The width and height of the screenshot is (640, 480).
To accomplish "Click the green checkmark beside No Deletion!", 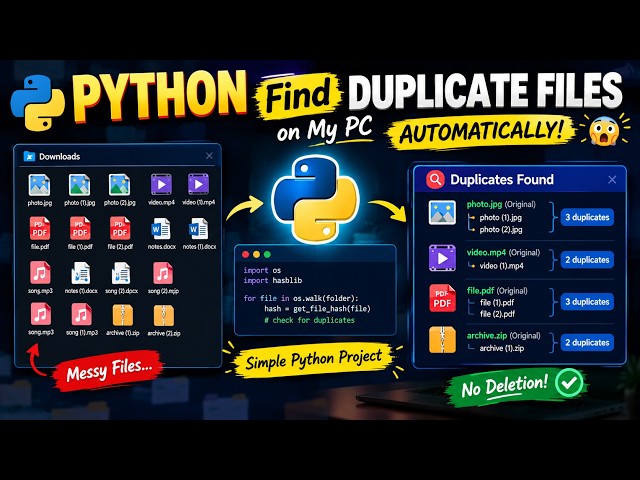I will click(569, 382).
